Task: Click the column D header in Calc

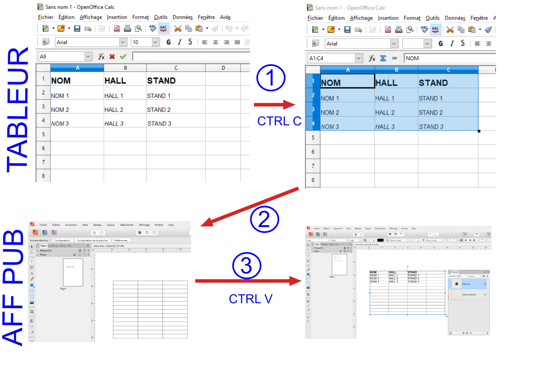Action: pos(223,68)
